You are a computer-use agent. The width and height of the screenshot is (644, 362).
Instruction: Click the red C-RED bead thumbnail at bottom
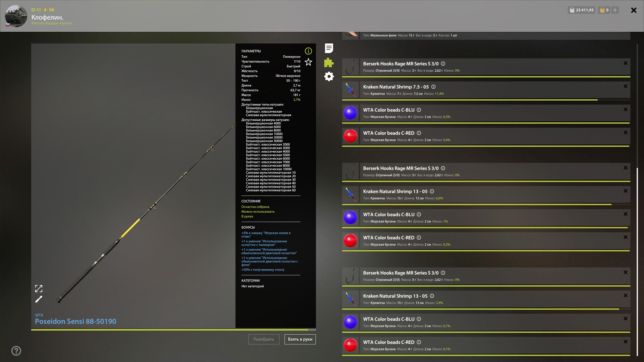[x=350, y=345]
